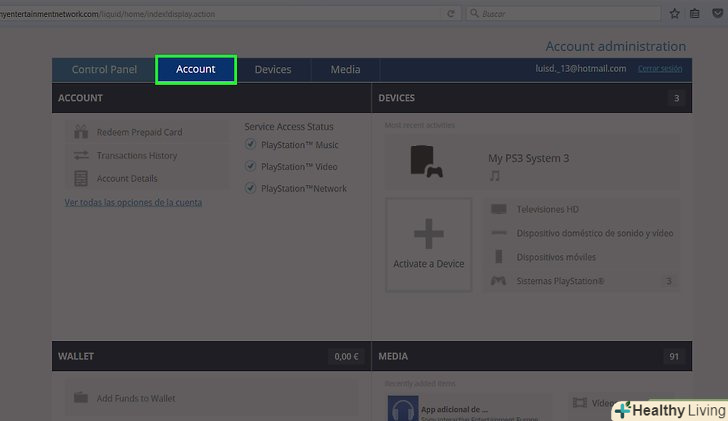
Task: Click the email luisd._13@hotmail.com
Action: [581, 69]
